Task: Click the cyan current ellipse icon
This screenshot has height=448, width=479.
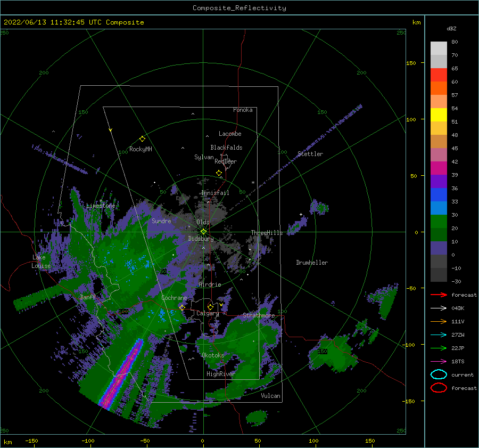Action: (439, 374)
